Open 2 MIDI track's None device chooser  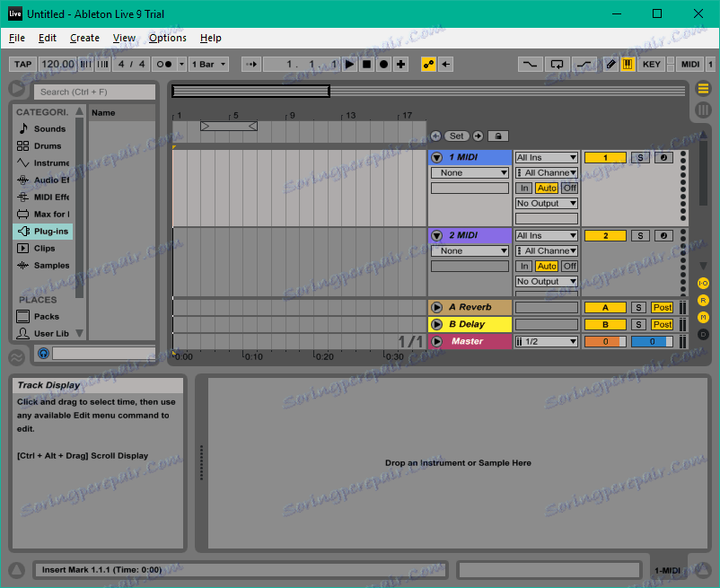(x=470, y=251)
